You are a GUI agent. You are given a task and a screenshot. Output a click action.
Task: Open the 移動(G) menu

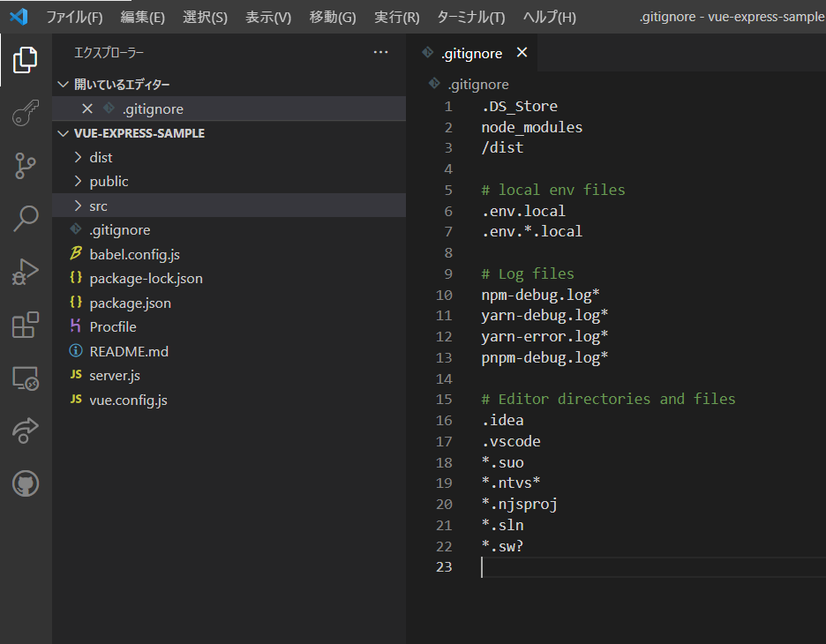pos(333,18)
